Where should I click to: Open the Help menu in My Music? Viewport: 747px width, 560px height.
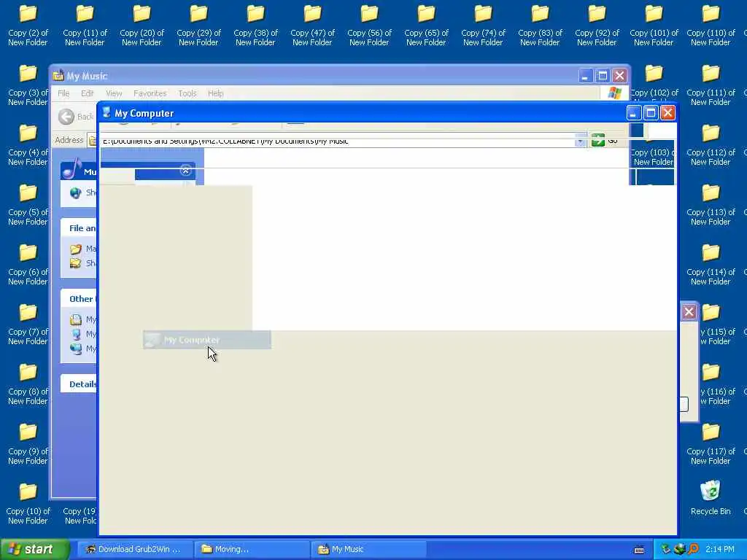click(x=215, y=93)
